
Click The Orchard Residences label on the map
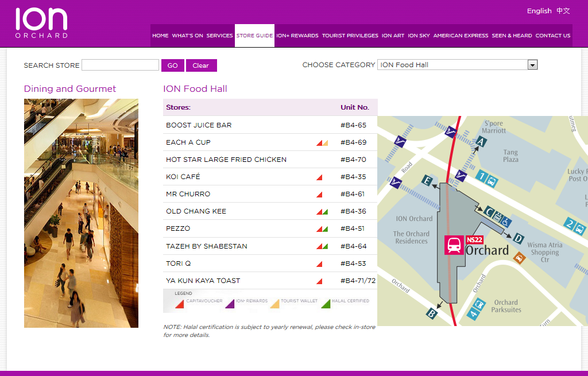(x=411, y=237)
